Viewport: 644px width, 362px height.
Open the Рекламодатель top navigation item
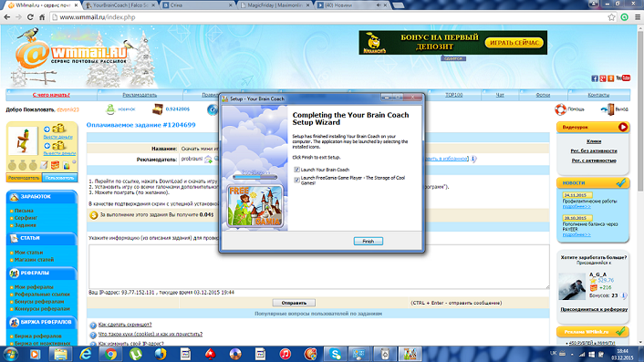pyautogui.click(x=140, y=95)
